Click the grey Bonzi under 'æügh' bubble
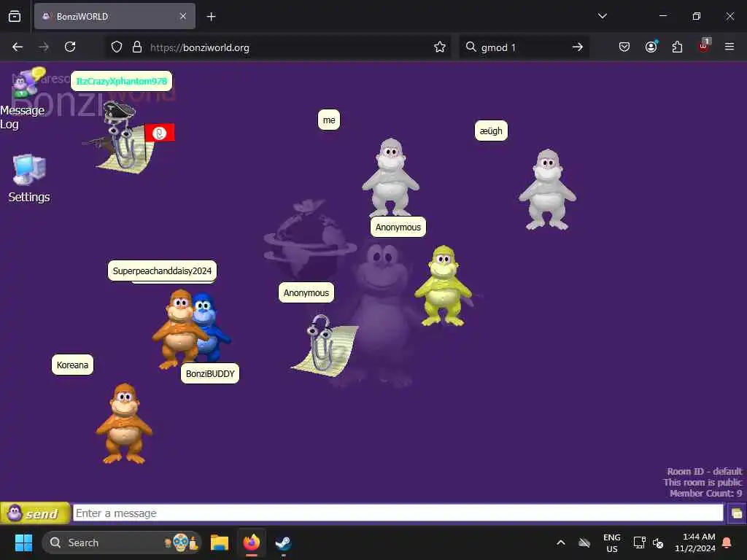This screenshot has width=747, height=560. point(547,190)
